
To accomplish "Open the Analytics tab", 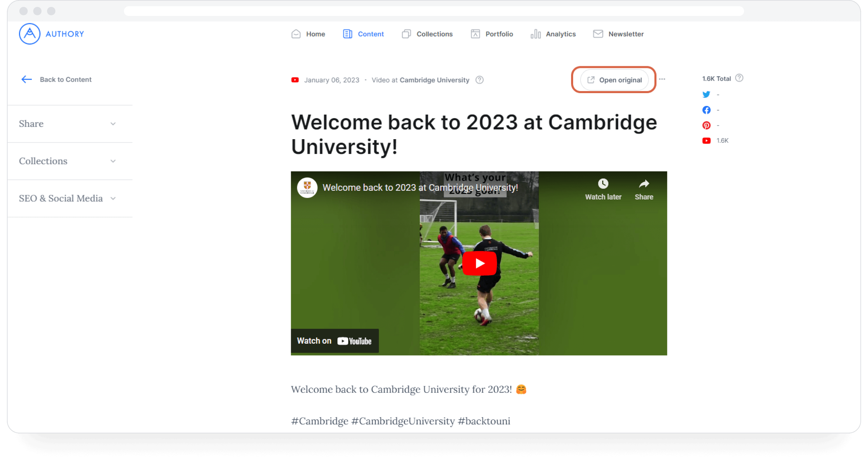I will tap(553, 34).
